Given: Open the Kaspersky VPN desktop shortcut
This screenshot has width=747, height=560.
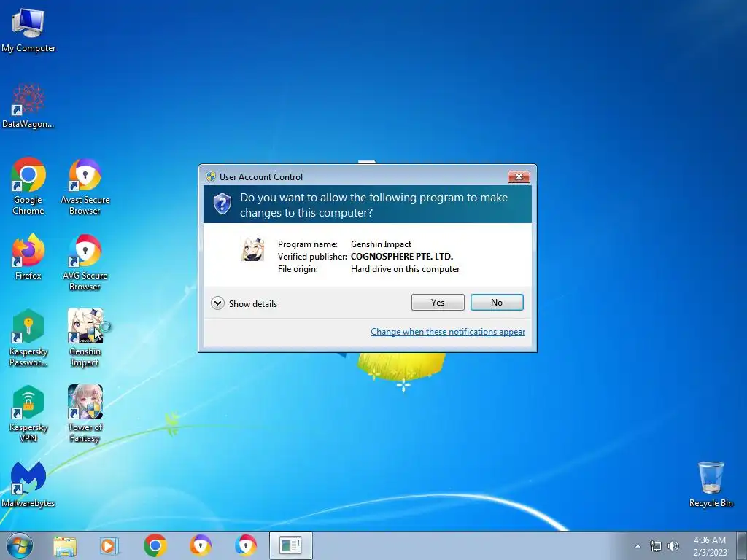Looking at the screenshot, I should 28,413.
